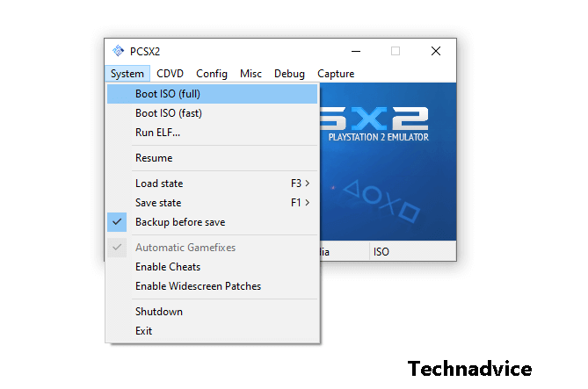Choose Boot ISO (full)
This screenshot has height=389, width=588.
tap(212, 94)
